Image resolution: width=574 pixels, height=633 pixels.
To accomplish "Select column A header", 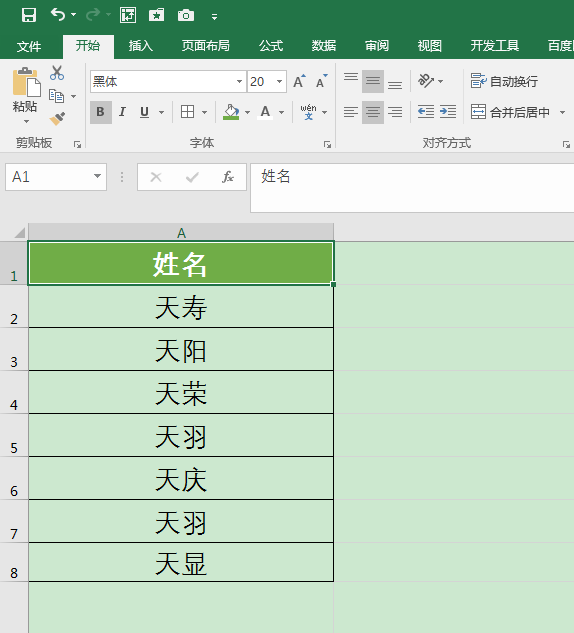I will [x=181, y=233].
